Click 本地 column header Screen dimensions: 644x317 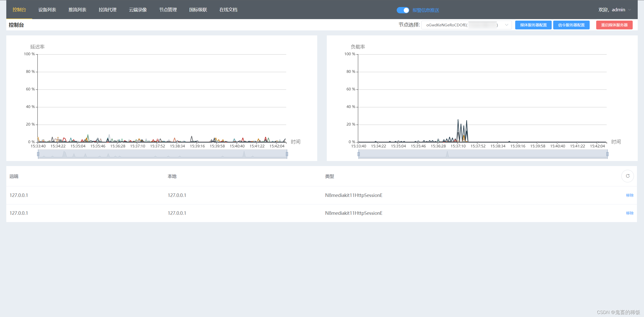(x=172, y=176)
